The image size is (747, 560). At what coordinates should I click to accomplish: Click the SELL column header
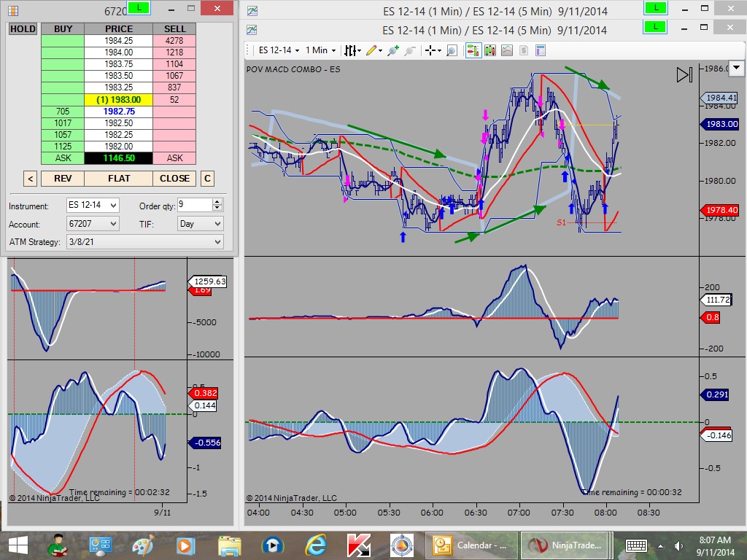[174, 29]
